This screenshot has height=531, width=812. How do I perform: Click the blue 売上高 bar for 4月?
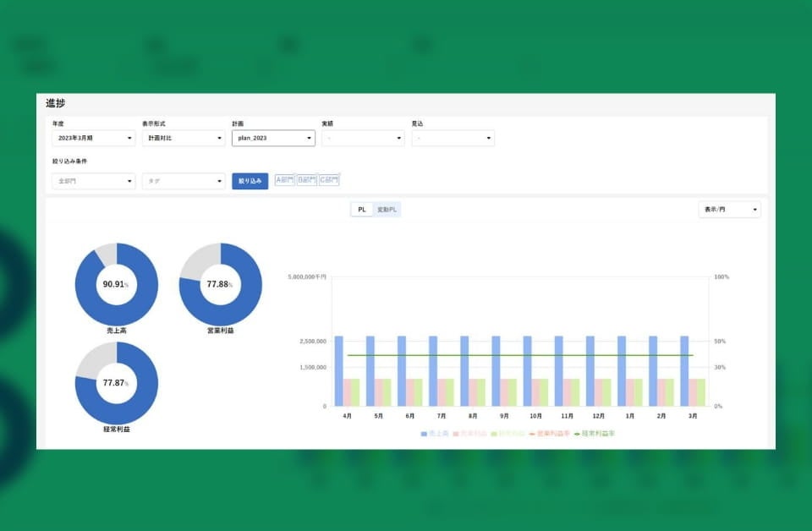click(339, 371)
